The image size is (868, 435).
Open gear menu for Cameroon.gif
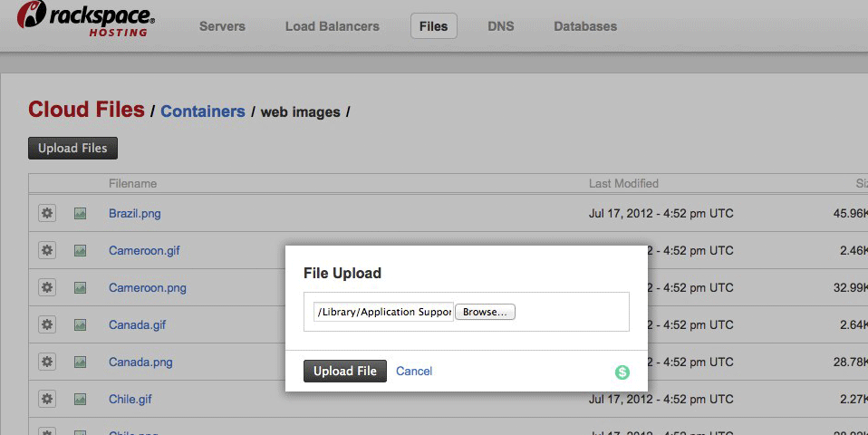(x=47, y=250)
